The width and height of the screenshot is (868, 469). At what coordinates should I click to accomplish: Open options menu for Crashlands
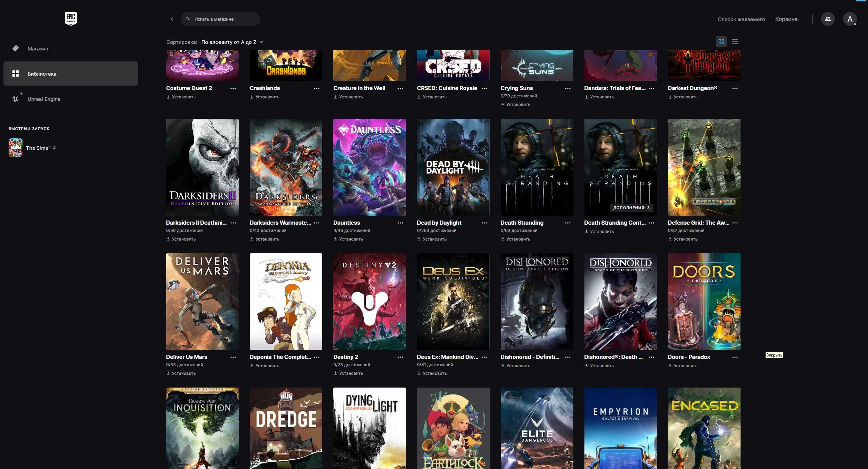point(317,89)
